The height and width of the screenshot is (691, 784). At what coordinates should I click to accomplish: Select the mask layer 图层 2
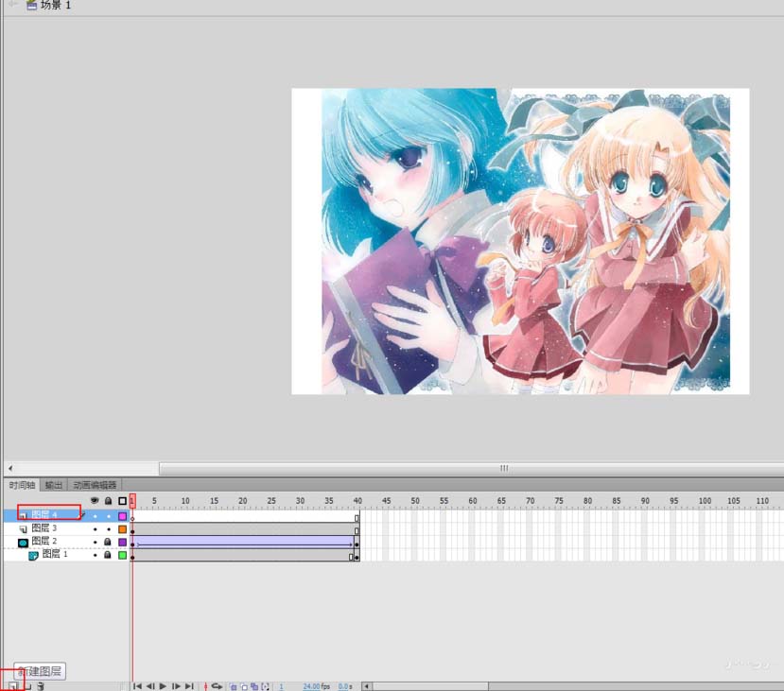(44, 541)
